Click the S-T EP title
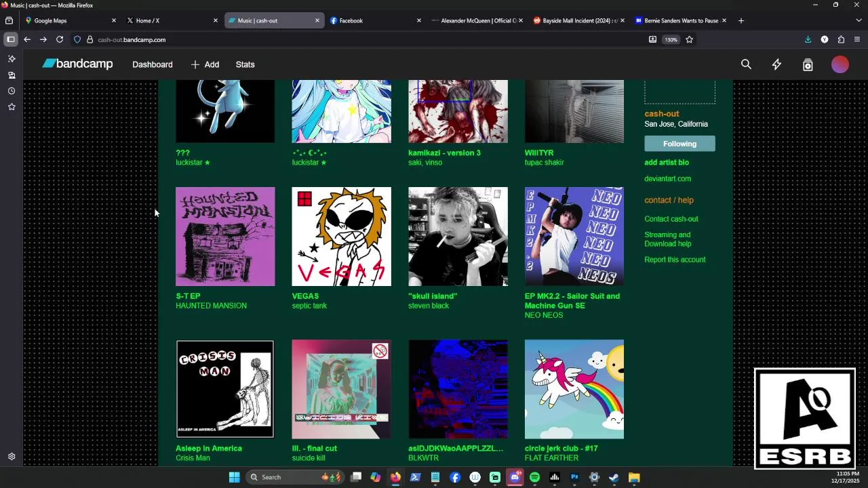868x488 pixels. (x=188, y=296)
